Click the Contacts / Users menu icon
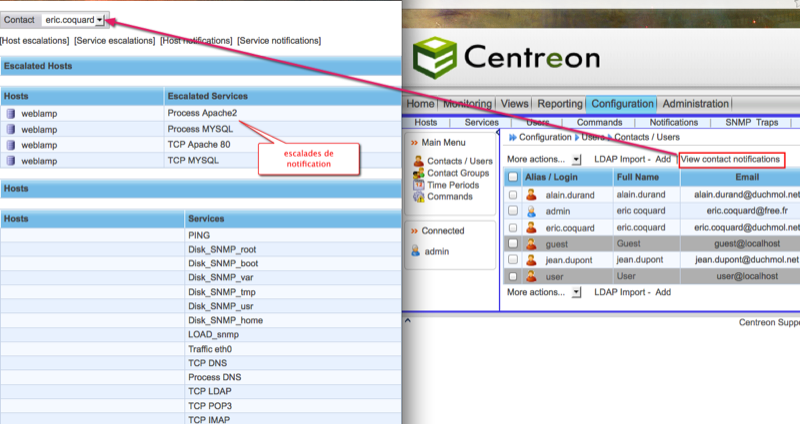This screenshot has height=424, width=800. click(x=418, y=161)
